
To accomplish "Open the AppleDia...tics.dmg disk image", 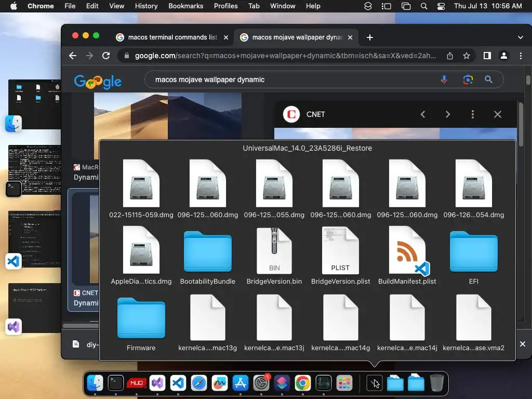I will coord(141,256).
